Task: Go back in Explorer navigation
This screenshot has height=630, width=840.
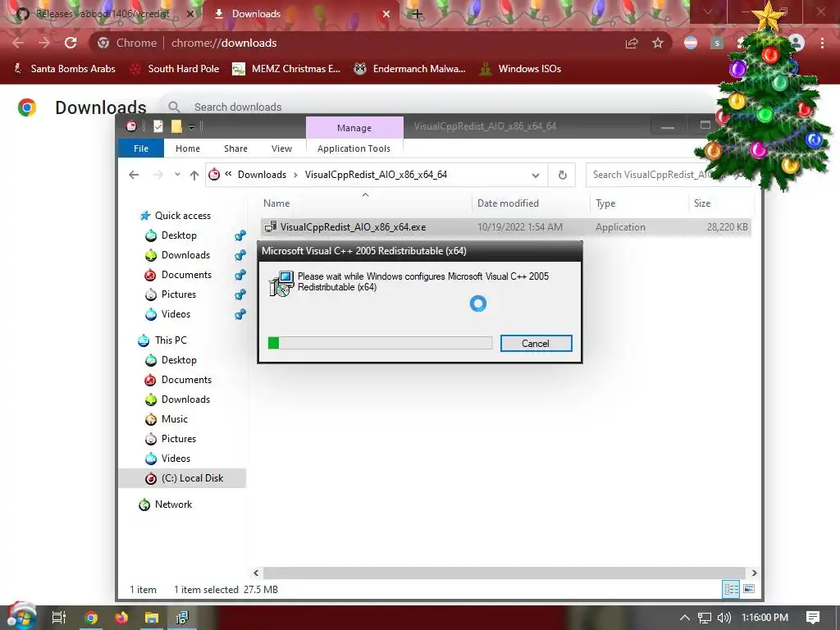Action: [134, 175]
